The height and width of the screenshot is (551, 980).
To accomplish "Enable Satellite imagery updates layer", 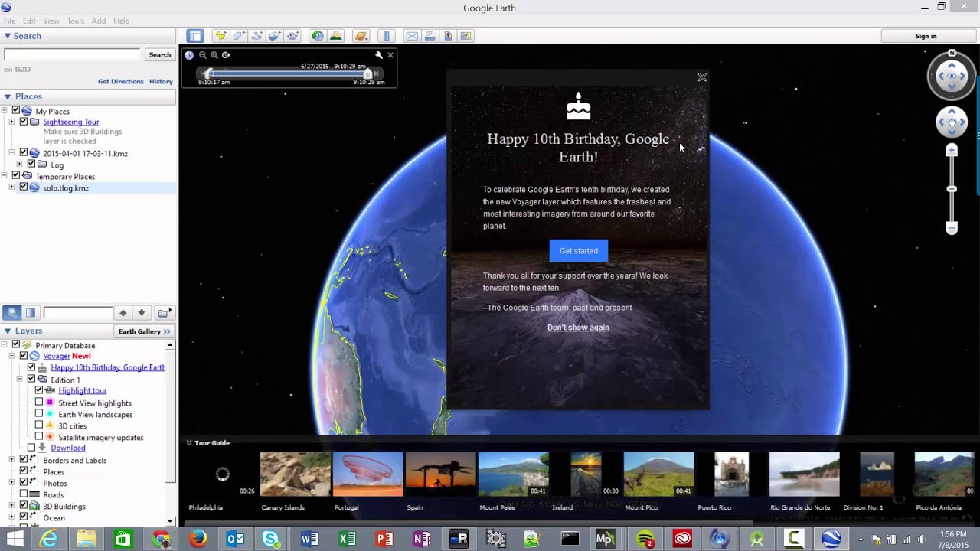I will point(39,437).
